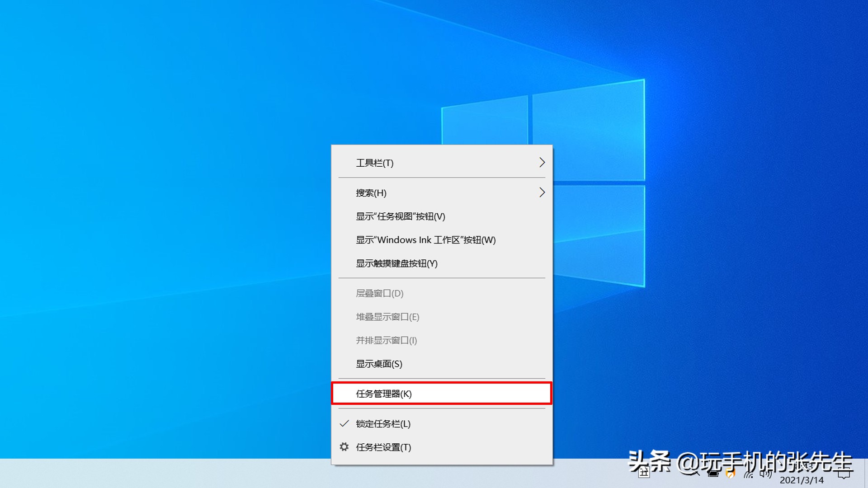This screenshot has width=868, height=488.
Task: Click the date 2021/3/14 to open calendar
Action: point(802,479)
